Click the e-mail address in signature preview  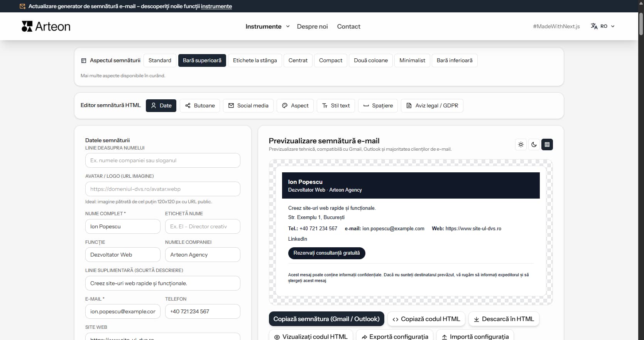tap(393, 228)
